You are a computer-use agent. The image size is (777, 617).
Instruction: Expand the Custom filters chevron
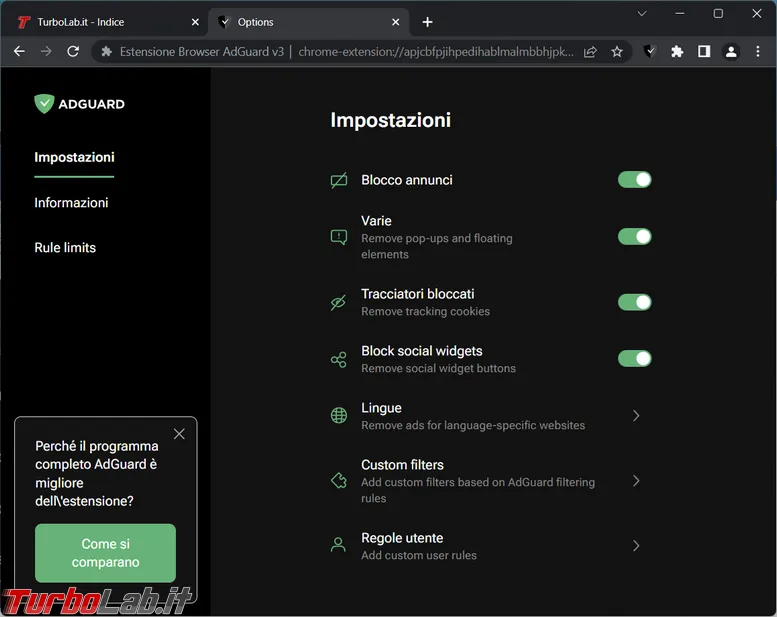click(x=636, y=481)
